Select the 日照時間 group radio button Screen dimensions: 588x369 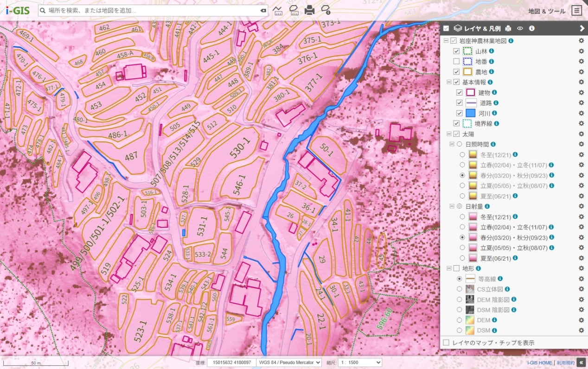pos(460,144)
